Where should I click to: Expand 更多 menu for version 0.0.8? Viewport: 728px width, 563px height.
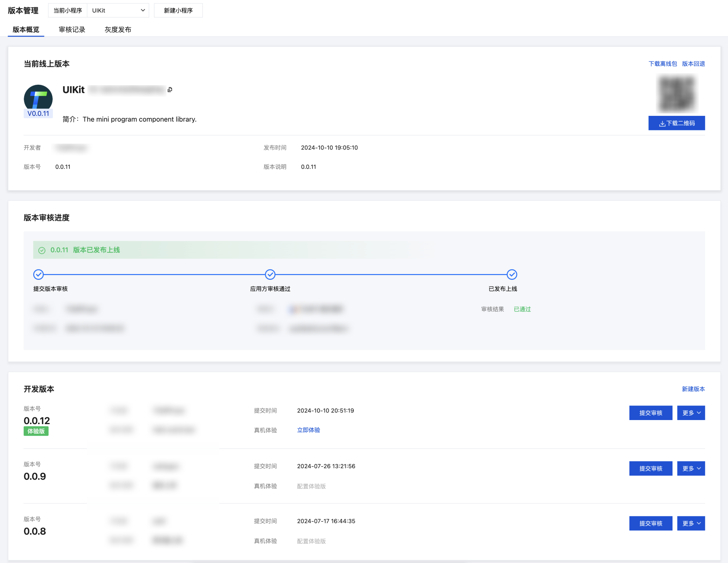click(x=691, y=523)
